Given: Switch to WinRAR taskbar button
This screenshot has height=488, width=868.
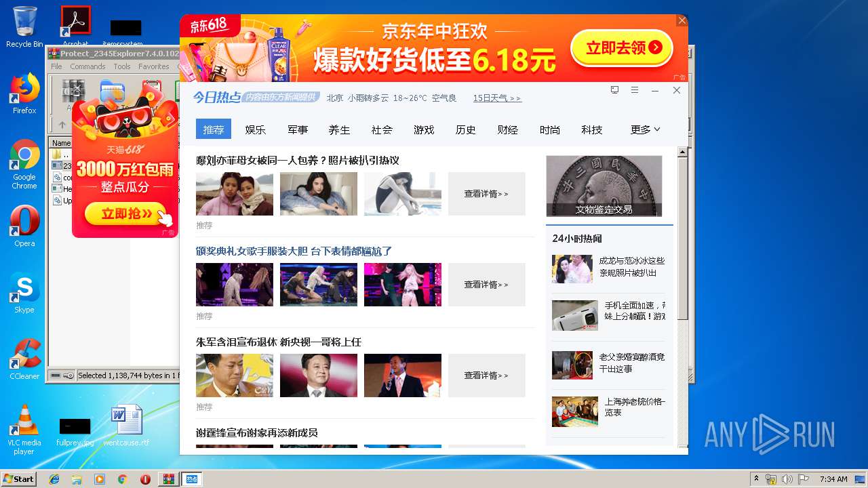Looking at the screenshot, I should (x=169, y=479).
